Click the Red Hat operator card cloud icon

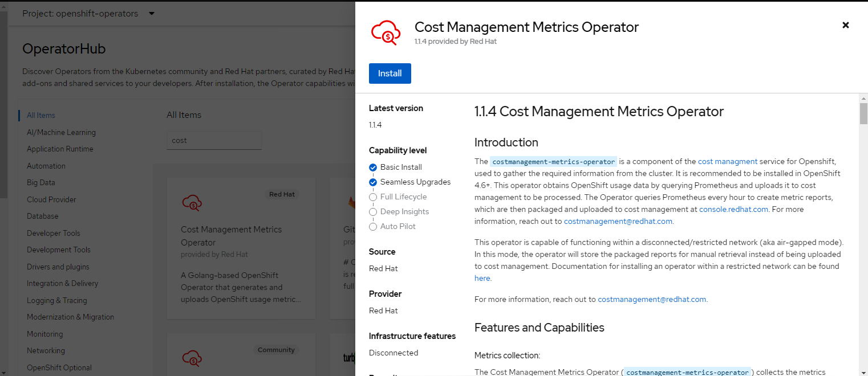coord(192,202)
